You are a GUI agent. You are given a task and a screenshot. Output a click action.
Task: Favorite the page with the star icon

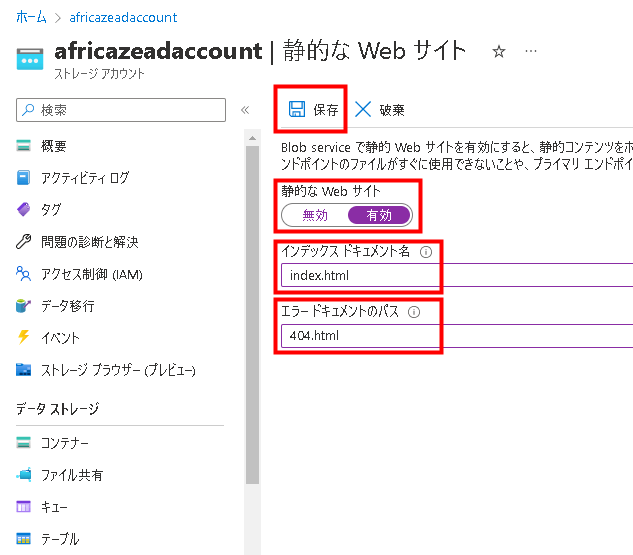(x=499, y=52)
